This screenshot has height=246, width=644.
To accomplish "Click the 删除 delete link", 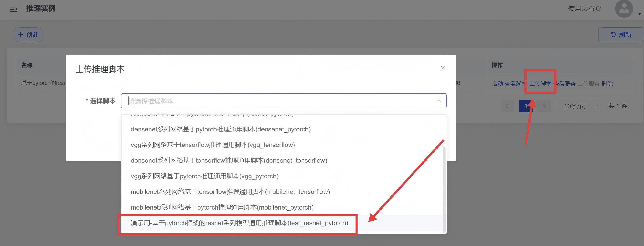I will [607, 84].
